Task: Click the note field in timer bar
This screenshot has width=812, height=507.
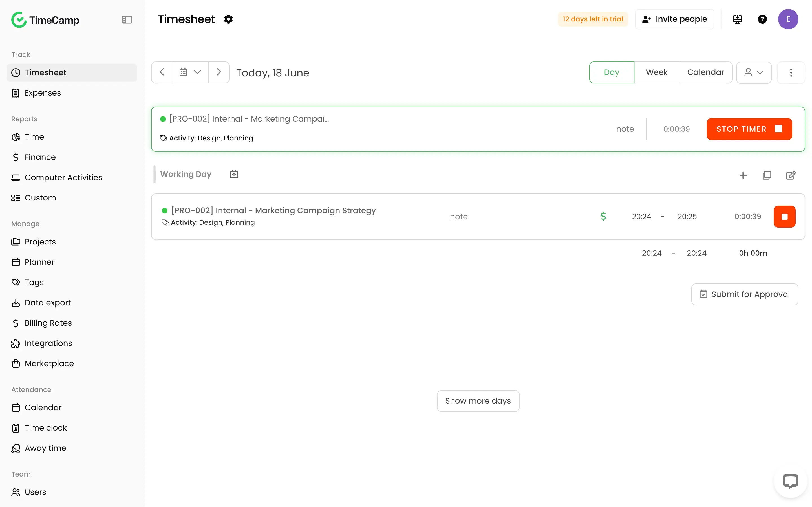Action: pos(625,129)
